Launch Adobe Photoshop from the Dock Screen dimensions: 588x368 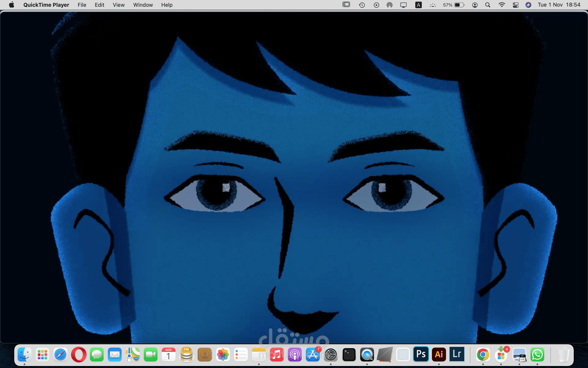421,354
